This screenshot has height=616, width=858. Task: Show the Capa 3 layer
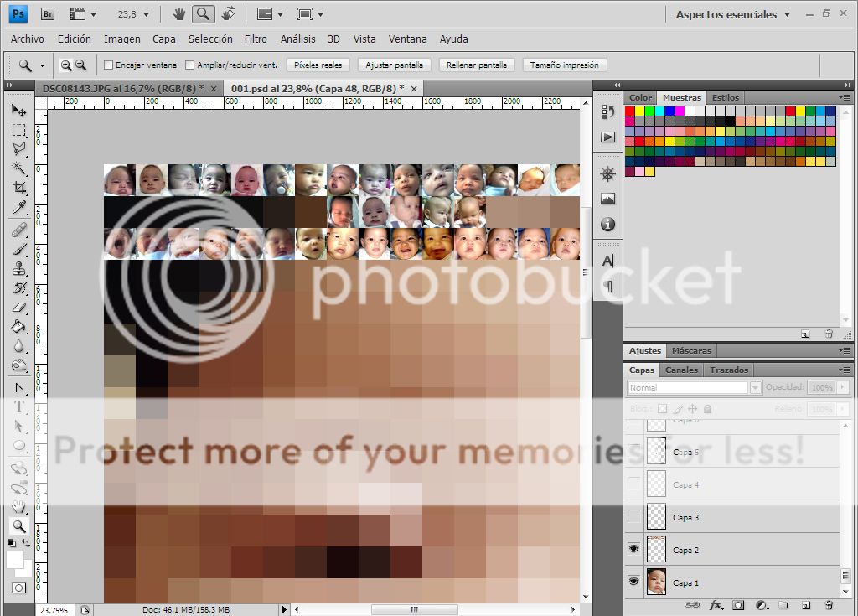point(633,516)
